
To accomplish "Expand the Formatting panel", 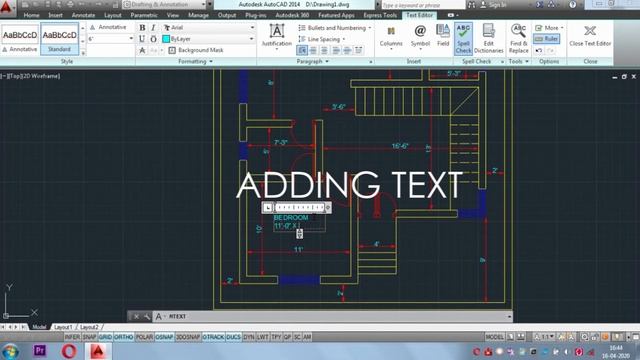I will tap(196, 61).
